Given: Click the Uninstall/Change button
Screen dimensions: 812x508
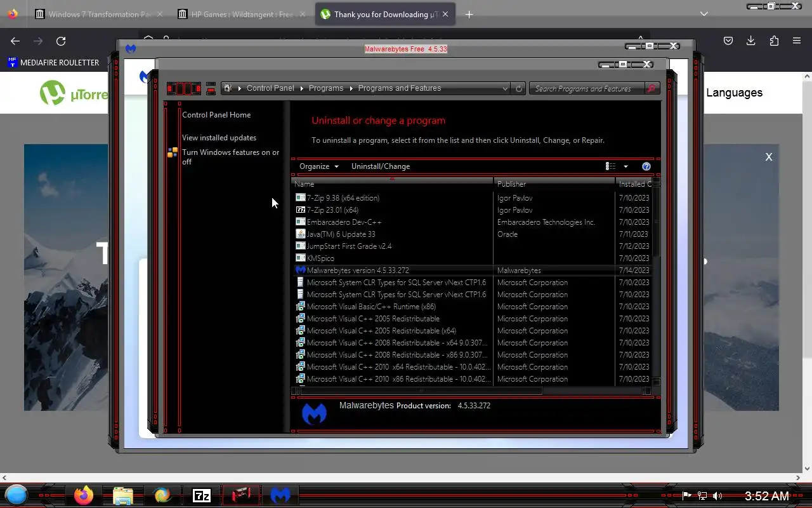Looking at the screenshot, I should click(381, 166).
